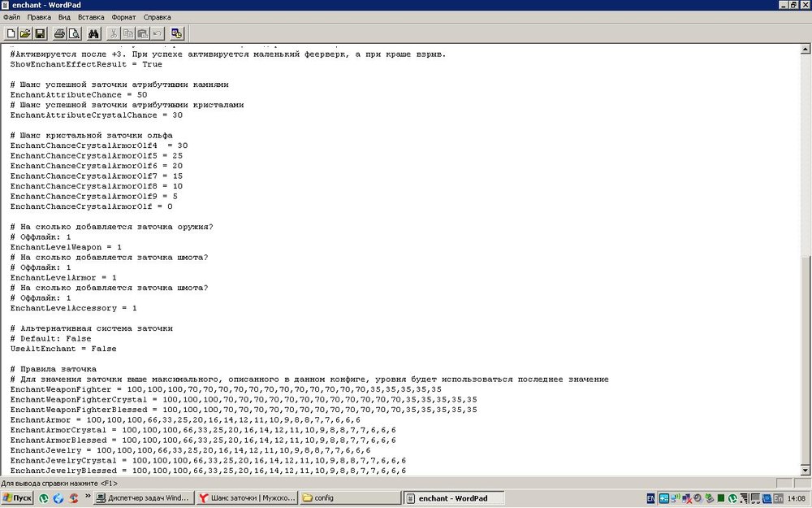Open the Формат menu
This screenshot has height=508, width=812.
click(x=123, y=16)
